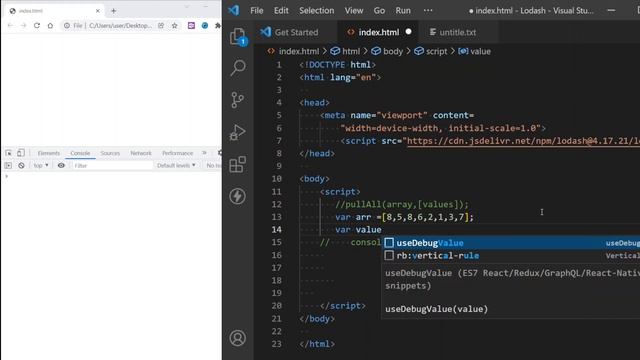Open the File menu in VS Code
This screenshot has height=360, width=640.
257,11
